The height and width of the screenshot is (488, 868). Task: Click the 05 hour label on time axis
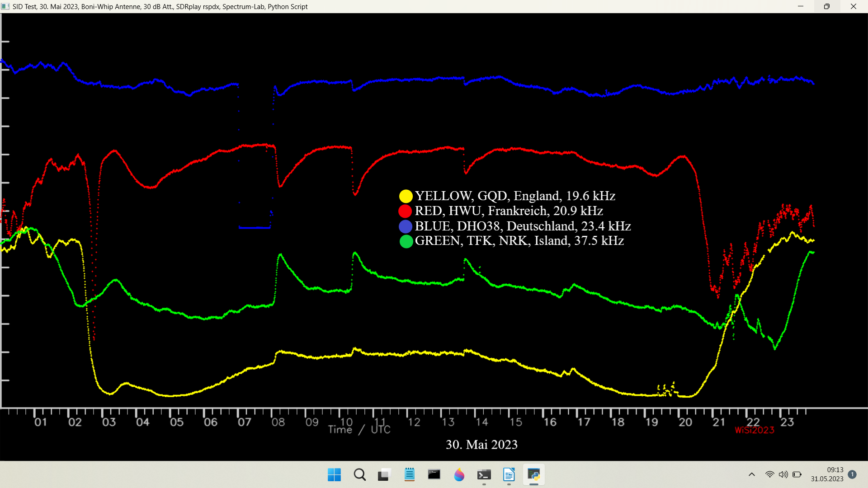[x=177, y=422]
